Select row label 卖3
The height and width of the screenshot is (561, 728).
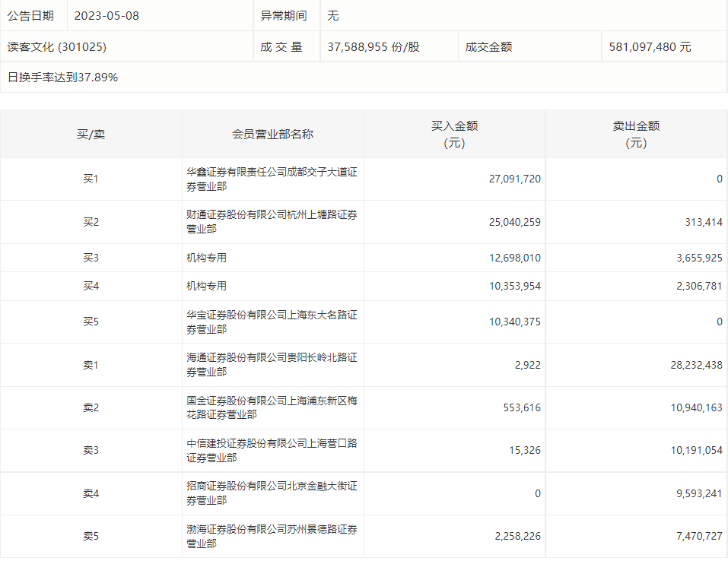[91, 451]
